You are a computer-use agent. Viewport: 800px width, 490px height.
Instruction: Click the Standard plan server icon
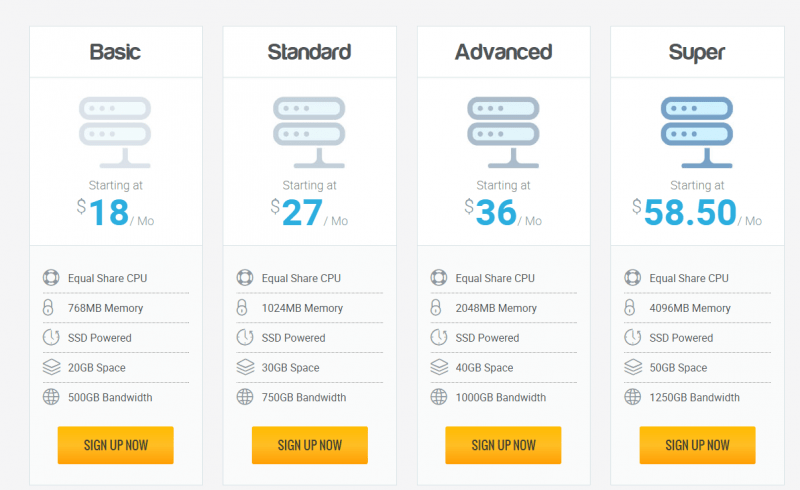click(x=309, y=132)
